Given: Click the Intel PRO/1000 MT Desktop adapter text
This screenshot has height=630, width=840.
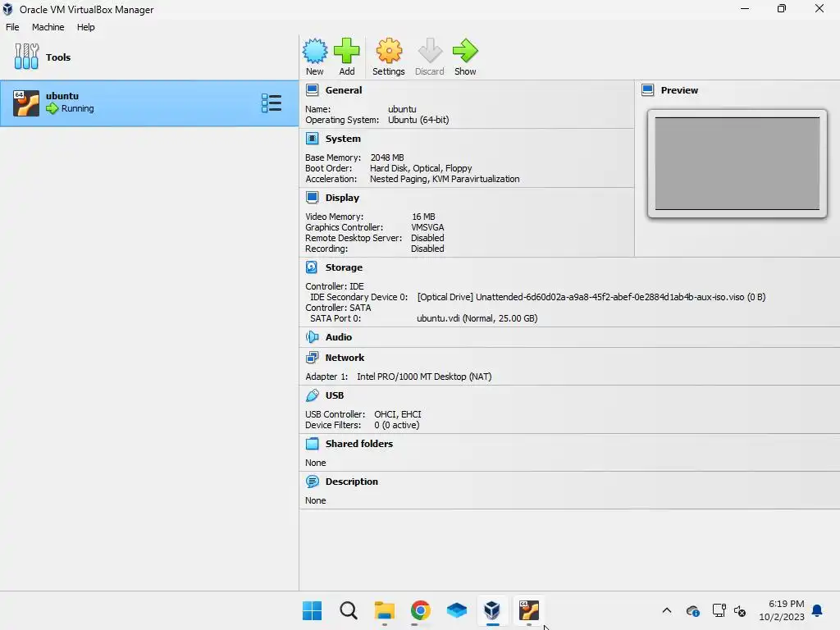Looking at the screenshot, I should (424, 377).
